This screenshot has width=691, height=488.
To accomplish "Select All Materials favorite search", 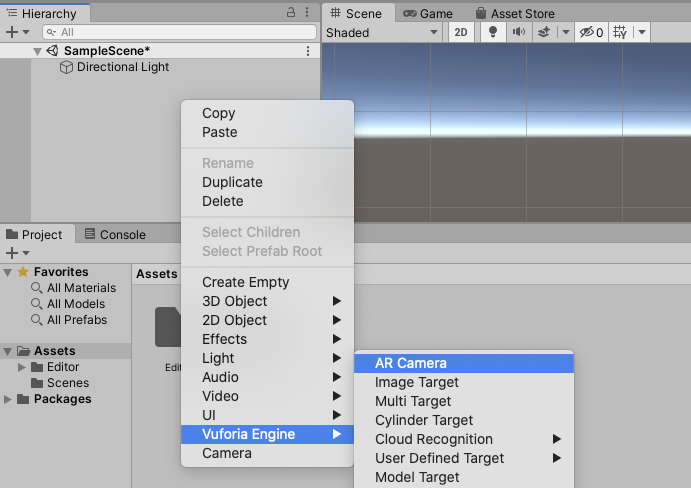I will click(x=82, y=288).
